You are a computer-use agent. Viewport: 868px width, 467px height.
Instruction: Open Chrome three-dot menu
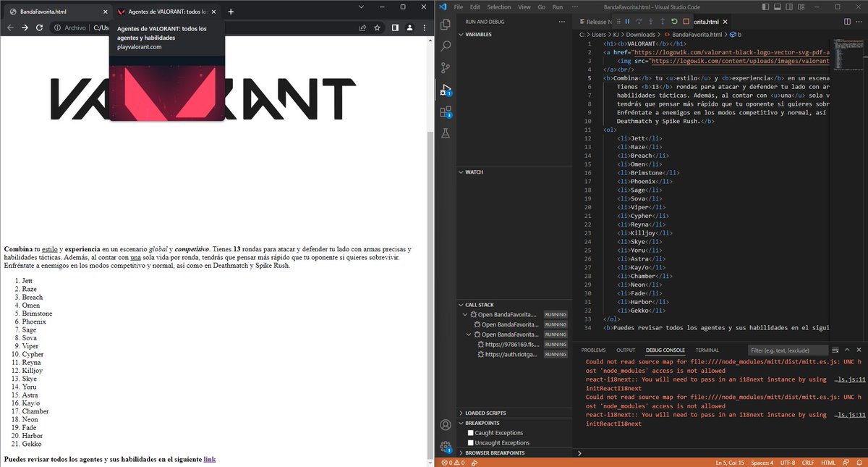coord(424,28)
